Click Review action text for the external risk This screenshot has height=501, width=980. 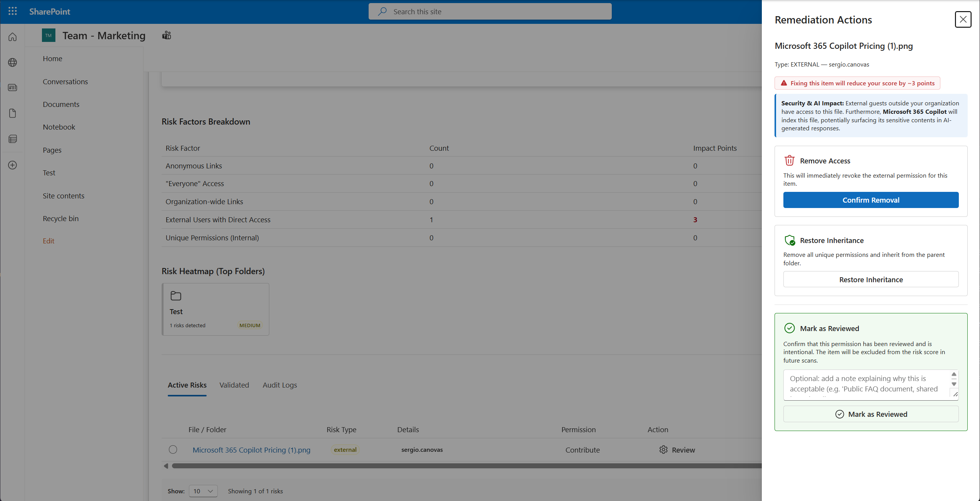coord(683,450)
